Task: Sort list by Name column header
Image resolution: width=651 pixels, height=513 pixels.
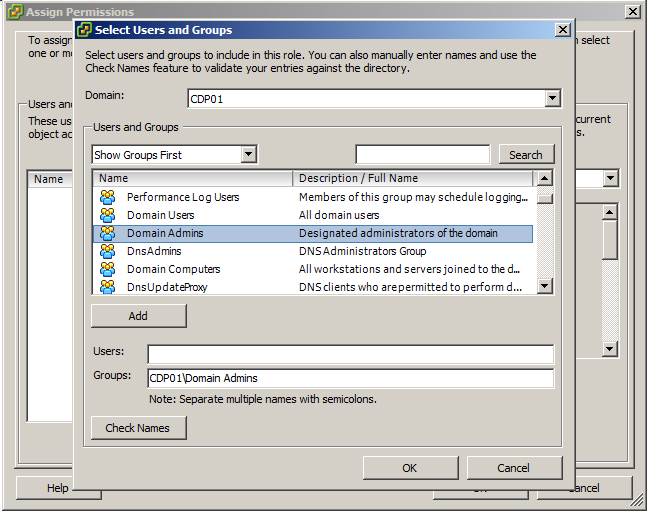Action: point(193,178)
